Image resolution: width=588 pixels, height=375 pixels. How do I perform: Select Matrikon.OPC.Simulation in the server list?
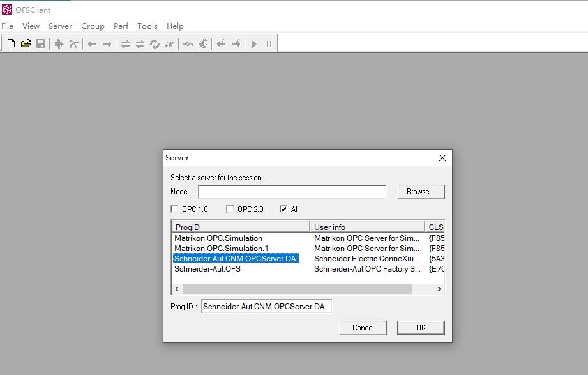click(x=218, y=238)
